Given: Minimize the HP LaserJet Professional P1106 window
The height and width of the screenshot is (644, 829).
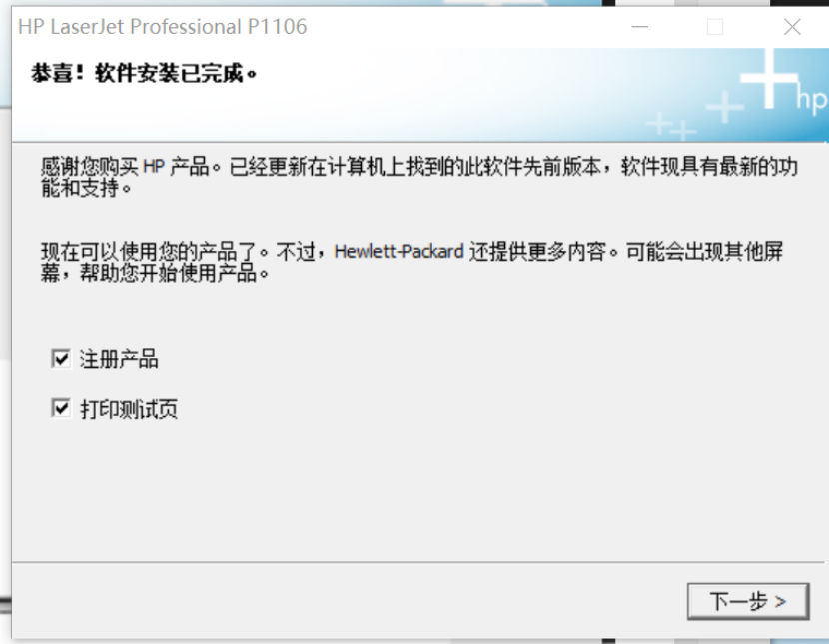Looking at the screenshot, I should [639, 26].
